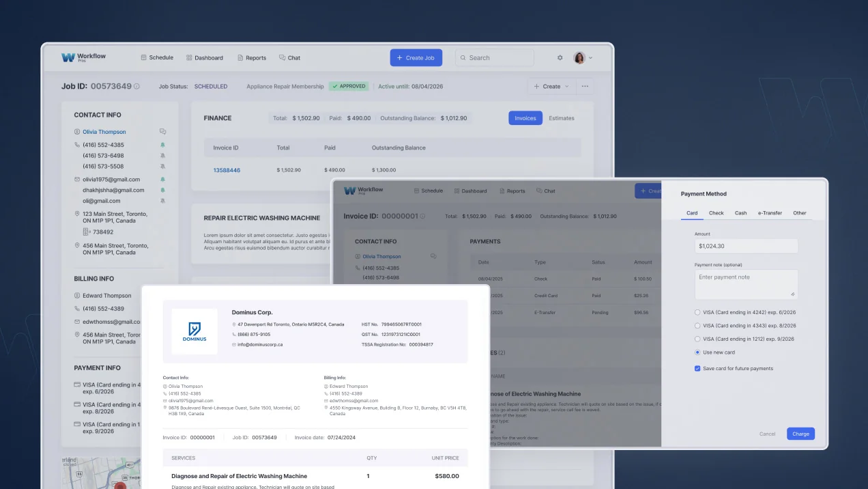Image resolution: width=868 pixels, height=489 pixels.
Task: Select the Cash payment method tab
Action: (741, 213)
